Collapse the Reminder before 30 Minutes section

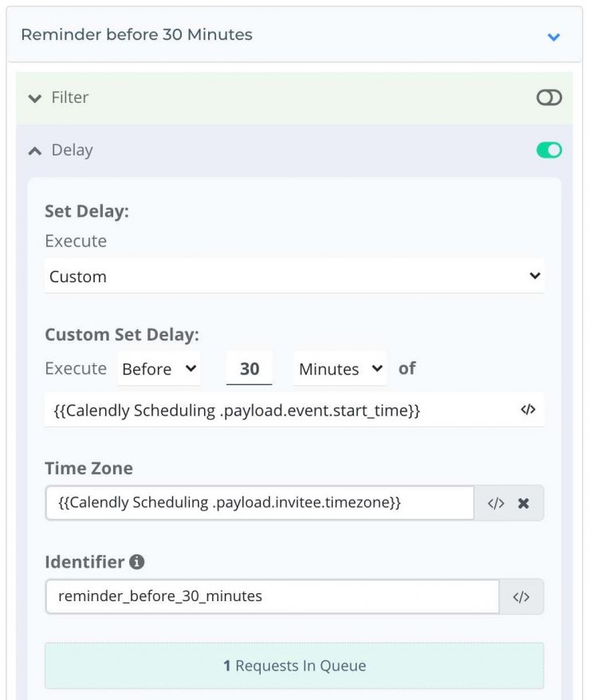coord(552,35)
